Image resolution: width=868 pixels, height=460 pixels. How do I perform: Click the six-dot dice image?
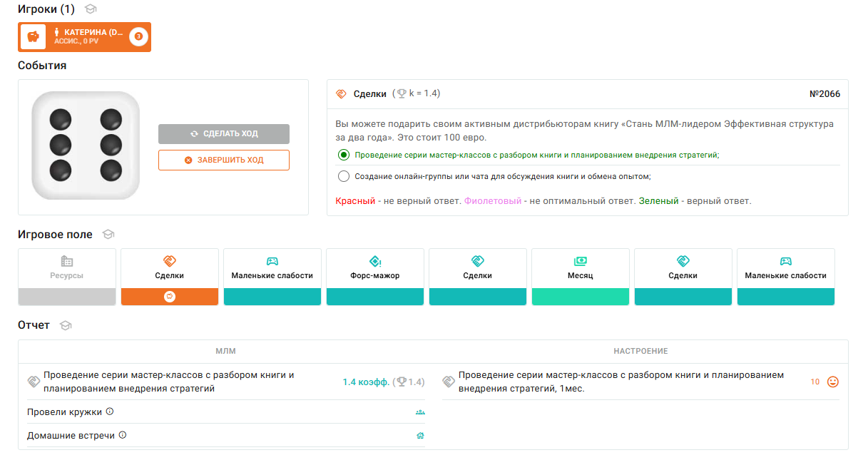(x=86, y=146)
